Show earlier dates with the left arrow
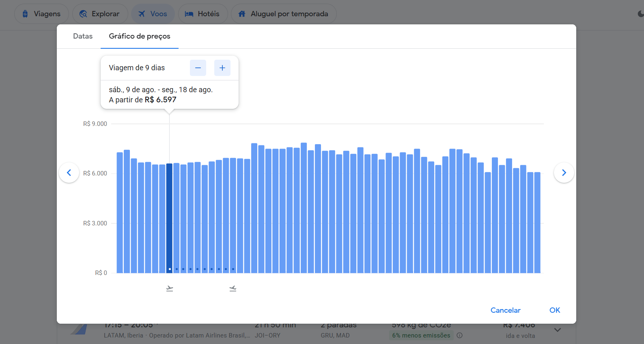644x344 pixels. click(69, 173)
